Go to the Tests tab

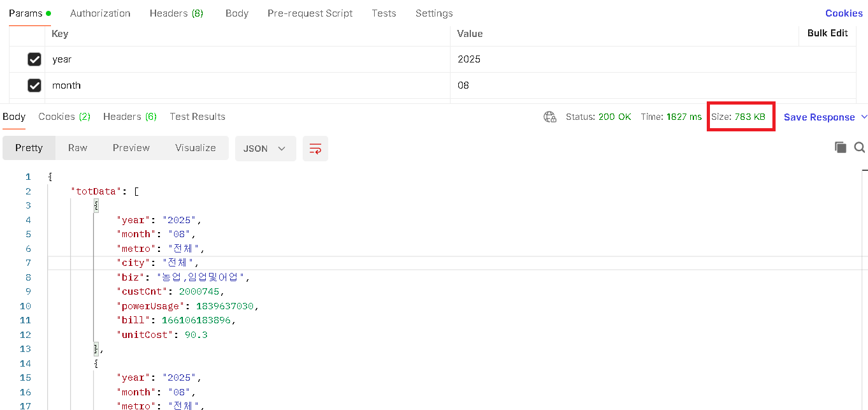coord(384,13)
